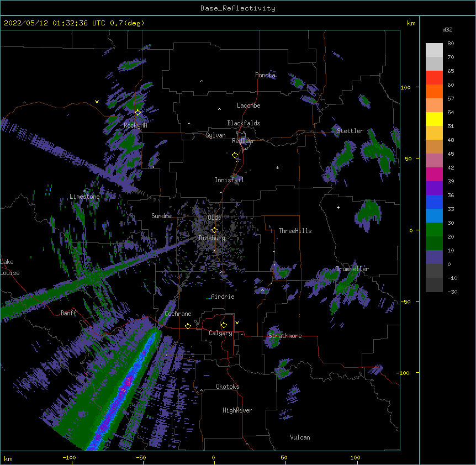476x465 pixels.
Task: Click the Limestone label
Action: (x=84, y=197)
